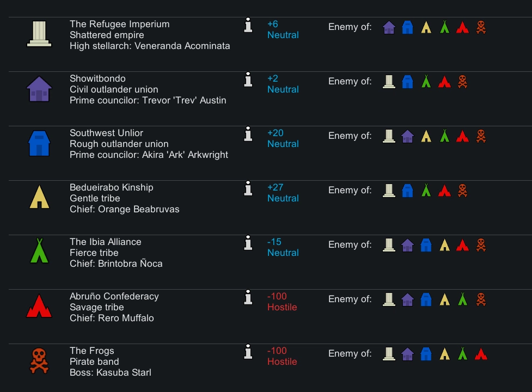
Task: Click The Frogs large pirate skull icon
Action: coord(39,361)
